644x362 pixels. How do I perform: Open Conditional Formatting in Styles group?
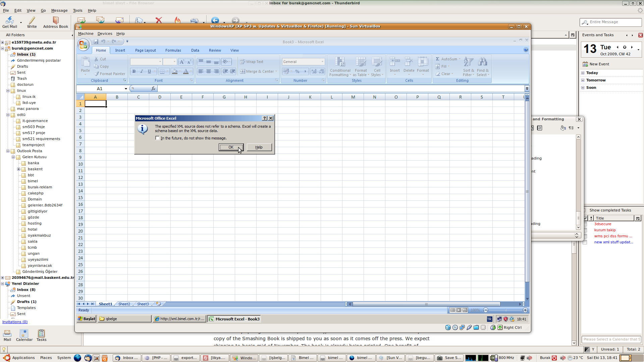[340, 66]
